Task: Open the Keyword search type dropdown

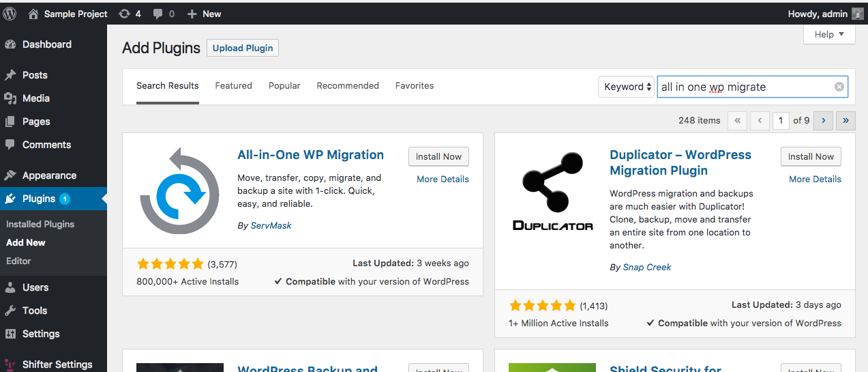Action: [x=626, y=87]
